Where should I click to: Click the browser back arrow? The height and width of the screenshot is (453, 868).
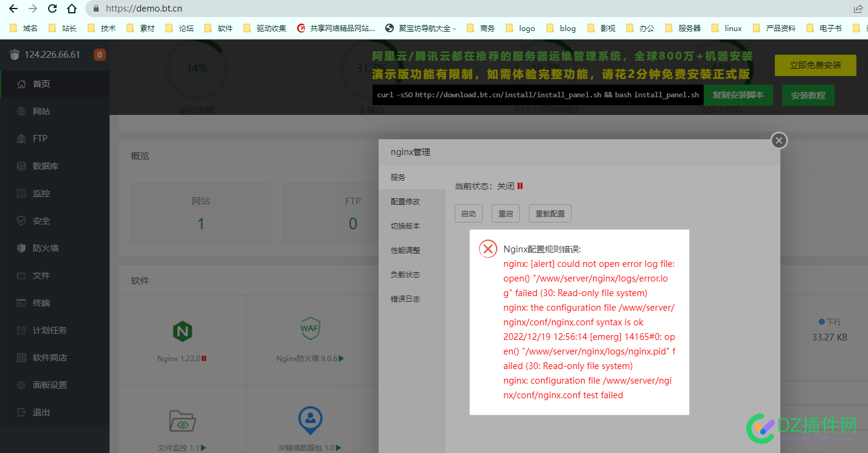(13, 9)
